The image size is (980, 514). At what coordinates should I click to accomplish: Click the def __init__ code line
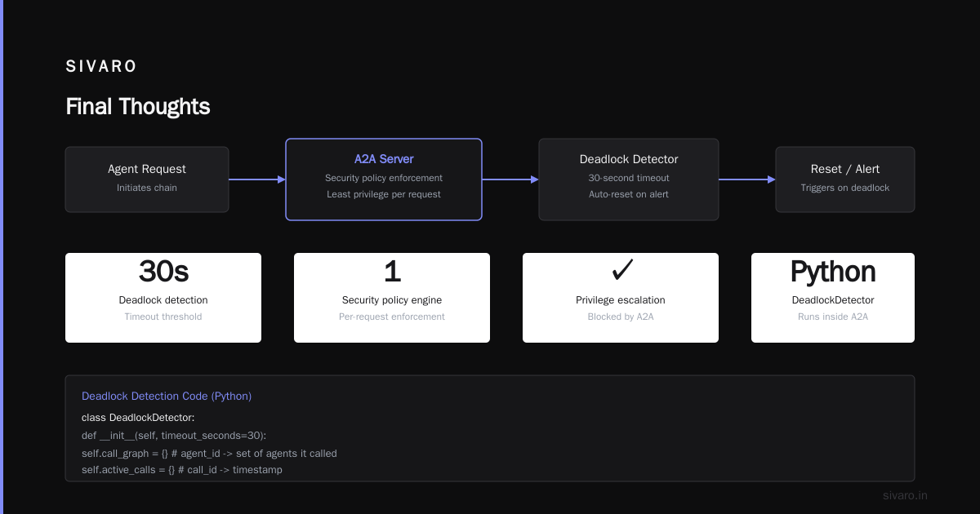point(174,436)
